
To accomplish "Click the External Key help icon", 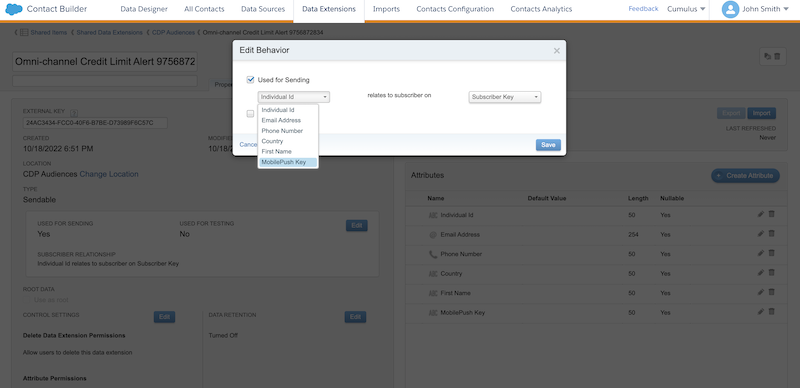I will (x=74, y=113).
